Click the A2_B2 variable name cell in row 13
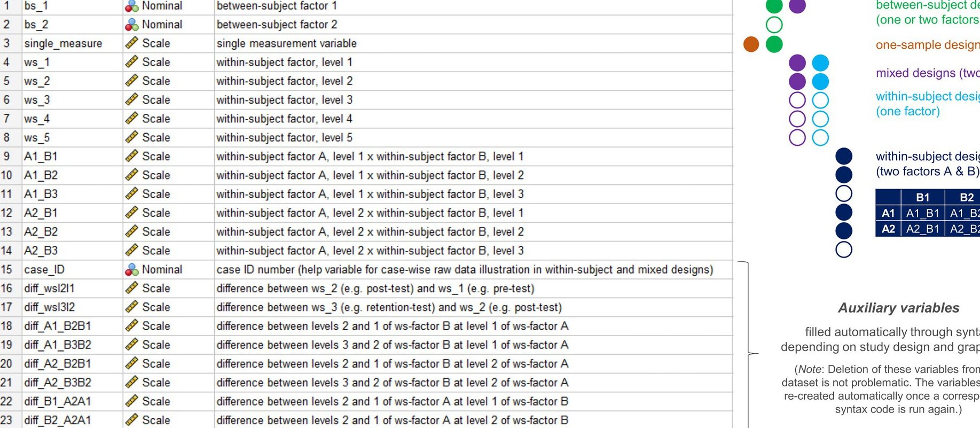980x428 pixels. pos(41,232)
